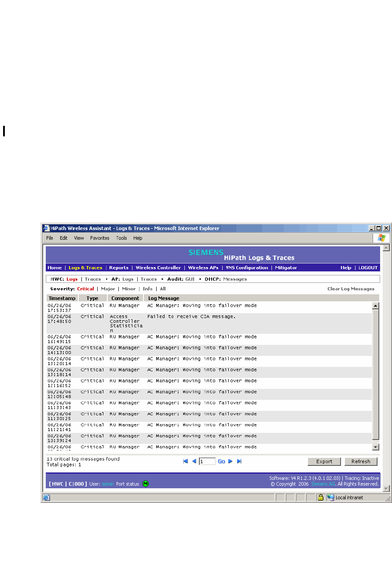Image resolution: width=392 pixels, height=578 pixels.
Task: Click the green Port status M icon
Action: pyautogui.click(x=146, y=484)
